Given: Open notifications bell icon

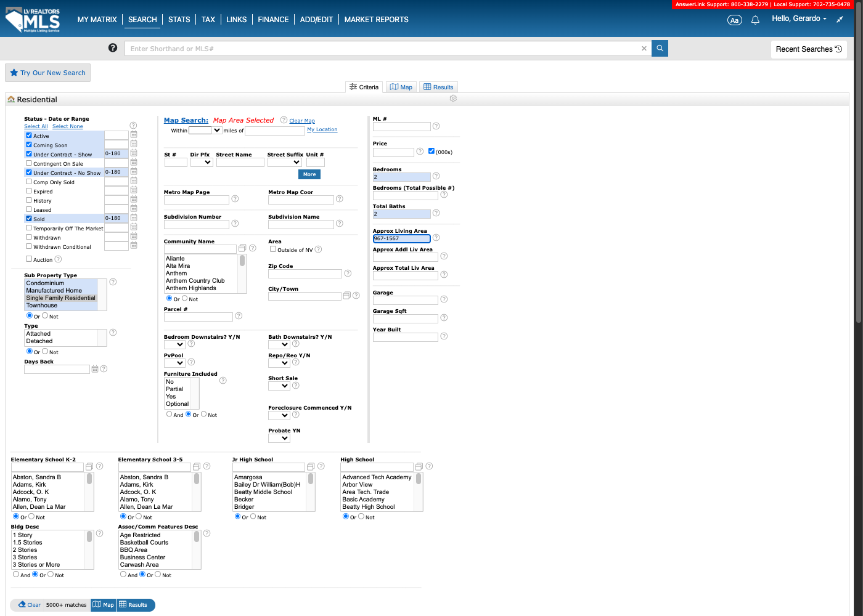Looking at the screenshot, I should 755,20.
